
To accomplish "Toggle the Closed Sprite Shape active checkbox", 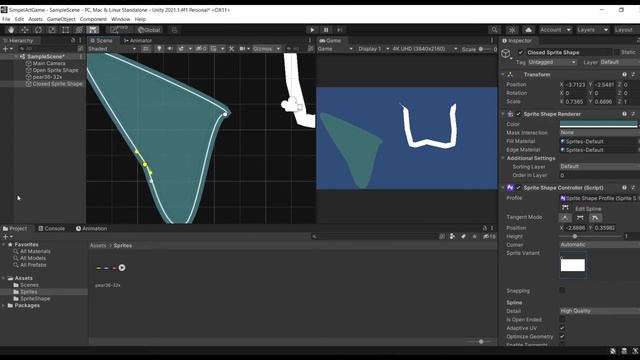I will [x=520, y=52].
